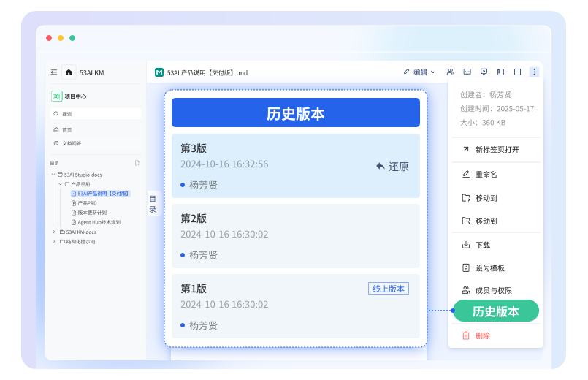Viewport: 588px width, 380px height.
Task: Select the 第3版 history entry
Action: 296,166
